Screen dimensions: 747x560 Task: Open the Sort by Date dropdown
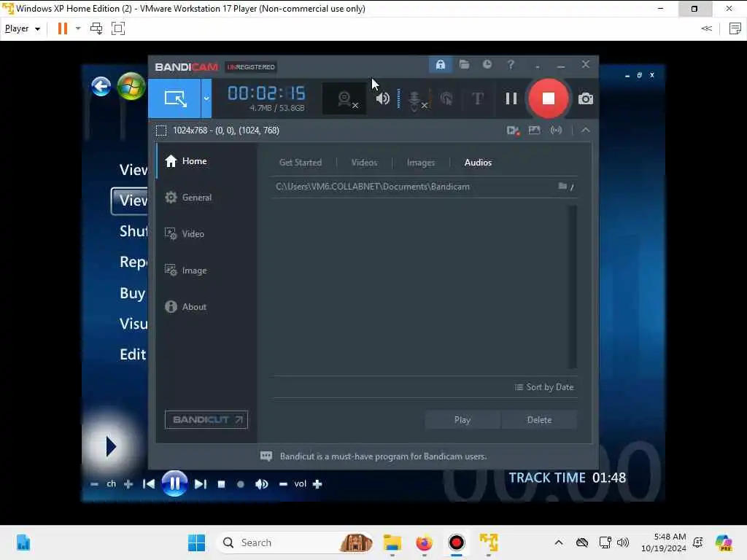tap(544, 387)
